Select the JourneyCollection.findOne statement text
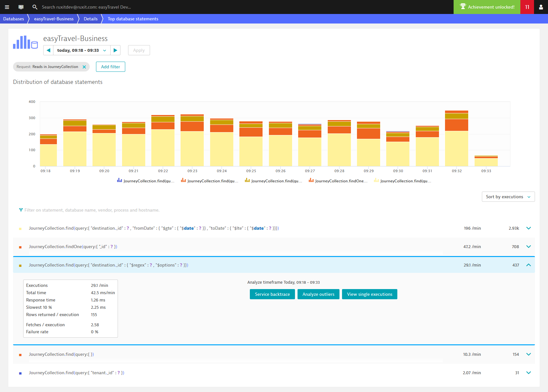This screenshot has width=548, height=392. click(73, 247)
